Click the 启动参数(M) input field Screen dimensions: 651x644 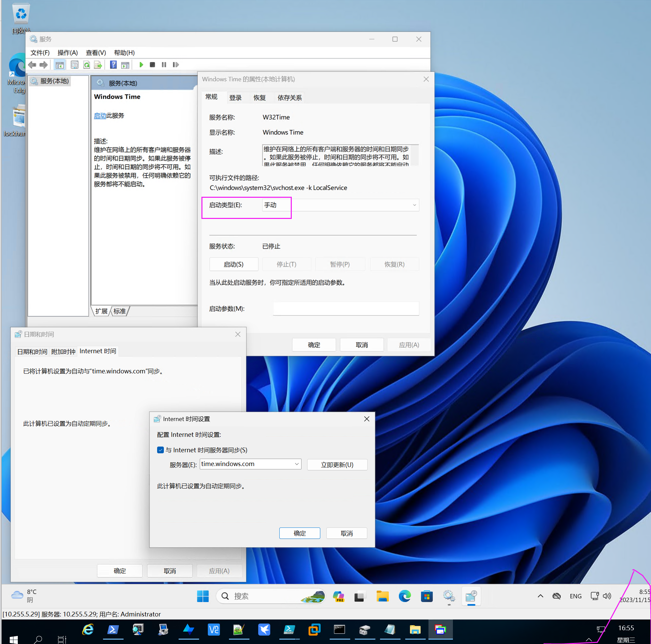pyautogui.click(x=346, y=308)
